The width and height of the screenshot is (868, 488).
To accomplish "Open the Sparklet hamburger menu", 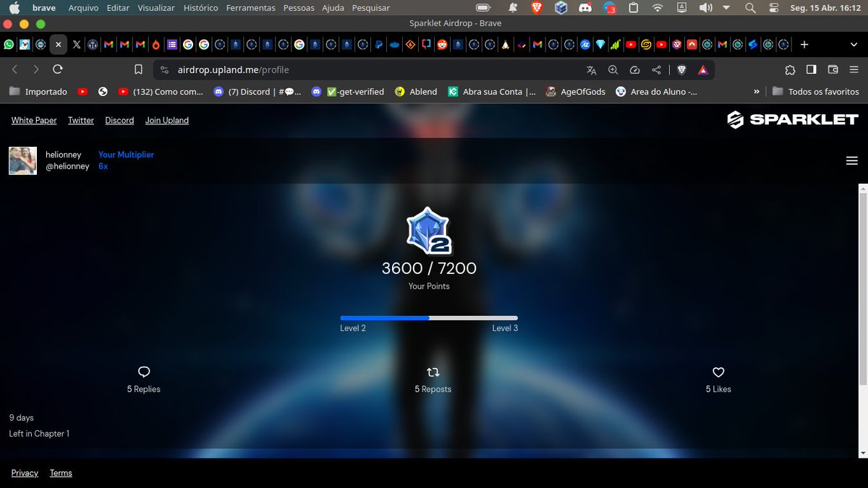I will click(851, 160).
